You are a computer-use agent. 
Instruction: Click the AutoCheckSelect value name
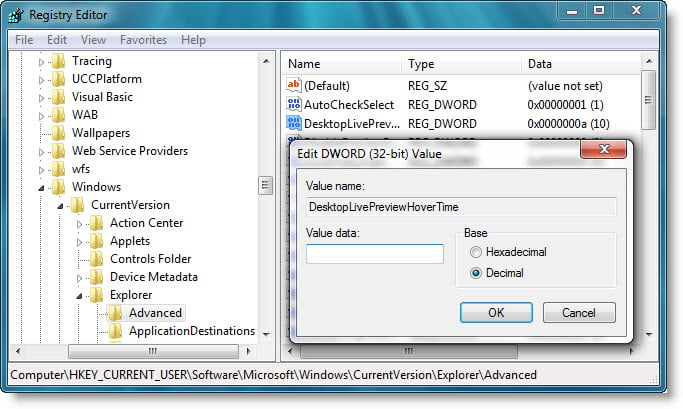[x=348, y=105]
